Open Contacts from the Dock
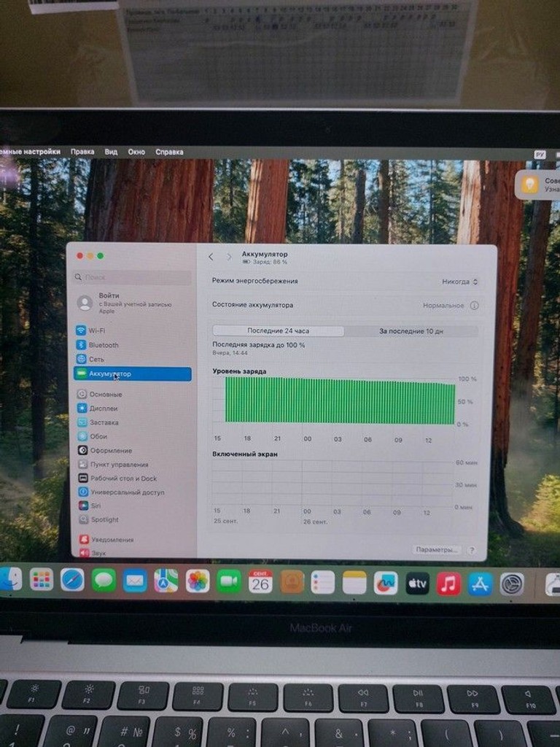This screenshot has width=560, height=747. tap(292, 583)
